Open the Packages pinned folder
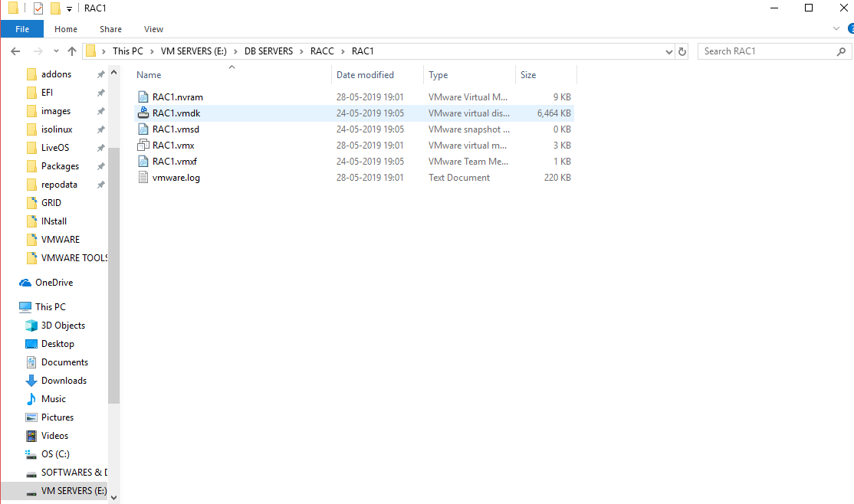This screenshot has height=504, width=854. [x=60, y=166]
